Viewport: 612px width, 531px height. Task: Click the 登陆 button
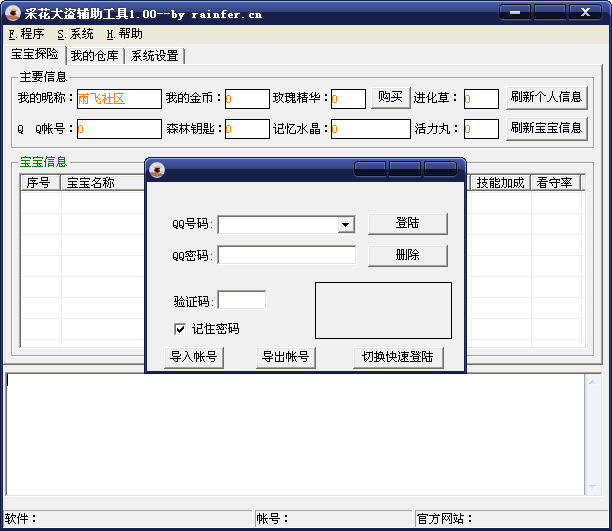(x=407, y=223)
